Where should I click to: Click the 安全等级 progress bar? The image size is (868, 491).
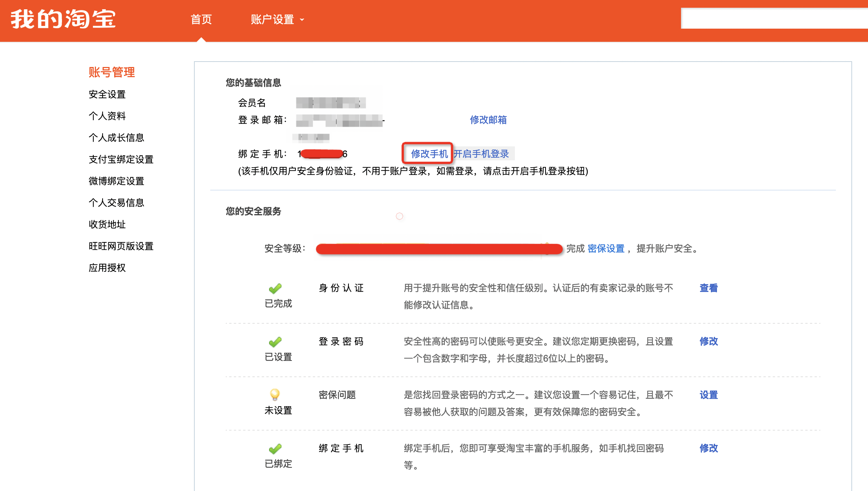[439, 249]
